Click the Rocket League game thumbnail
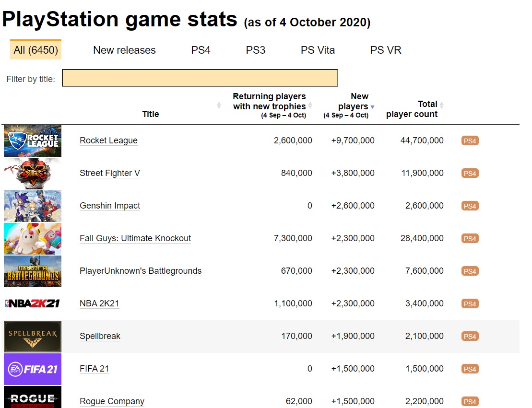The image size is (532, 408). pyautogui.click(x=33, y=141)
